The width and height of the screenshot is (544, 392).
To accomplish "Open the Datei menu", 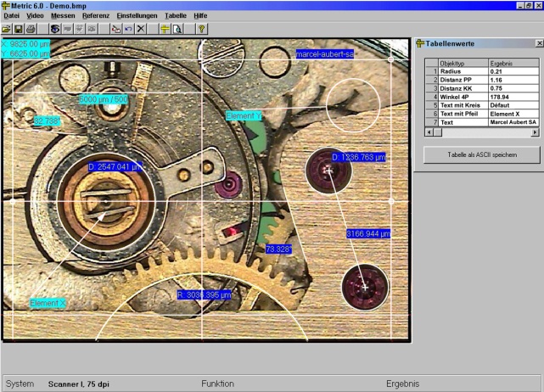I will click(x=11, y=15).
